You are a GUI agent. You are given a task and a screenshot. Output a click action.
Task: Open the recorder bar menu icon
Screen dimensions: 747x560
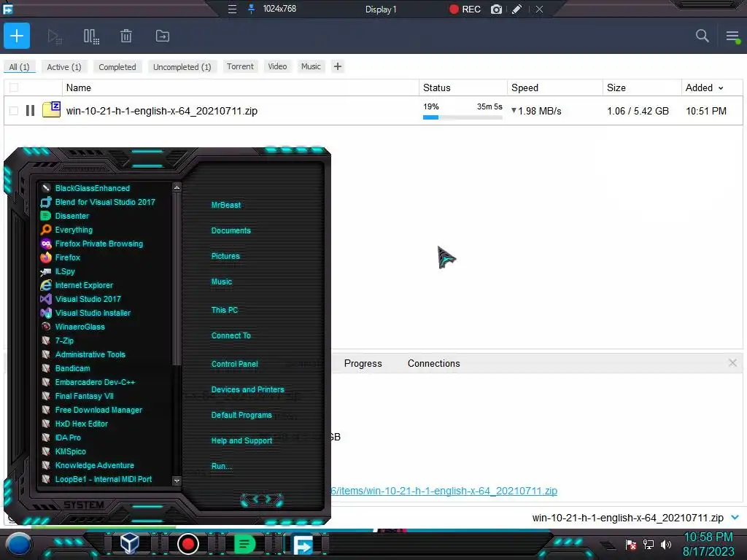(x=232, y=9)
